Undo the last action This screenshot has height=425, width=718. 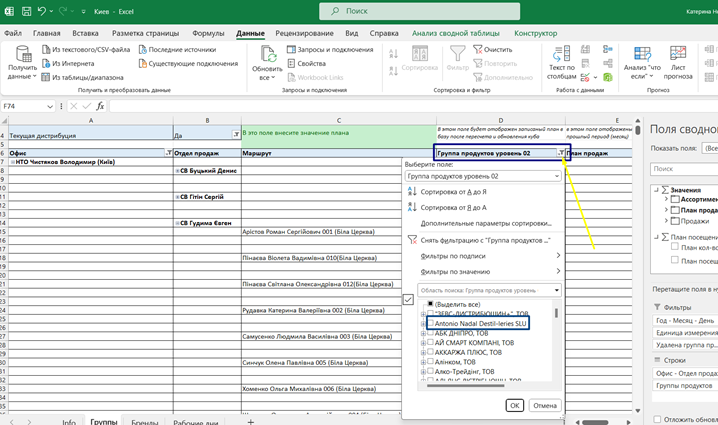click(42, 11)
